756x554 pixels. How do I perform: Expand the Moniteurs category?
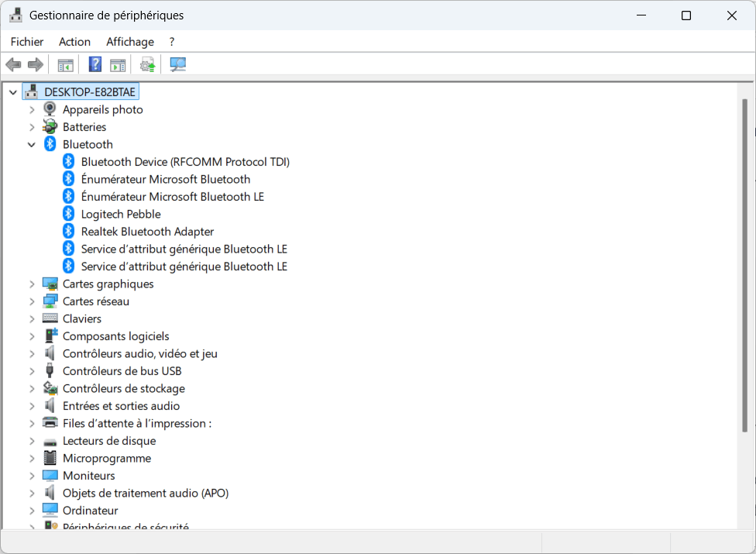(32, 476)
